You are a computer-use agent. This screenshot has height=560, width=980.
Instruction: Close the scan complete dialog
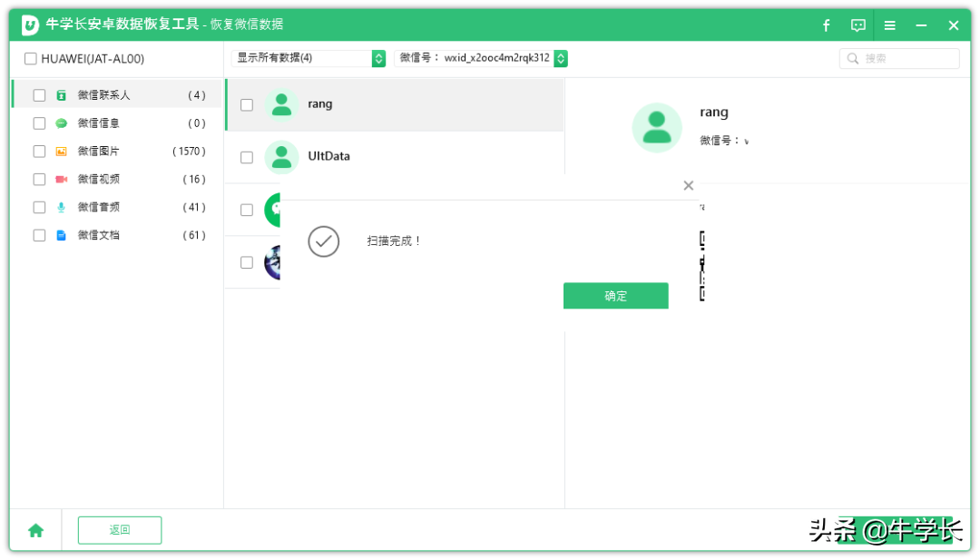click(x=688, y=186)
